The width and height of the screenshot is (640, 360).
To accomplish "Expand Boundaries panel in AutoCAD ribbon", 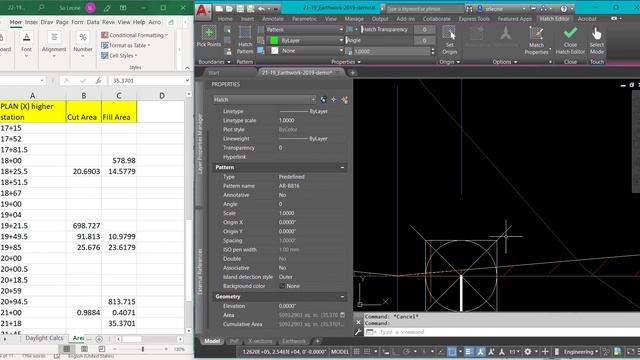I will coord(214,62).
